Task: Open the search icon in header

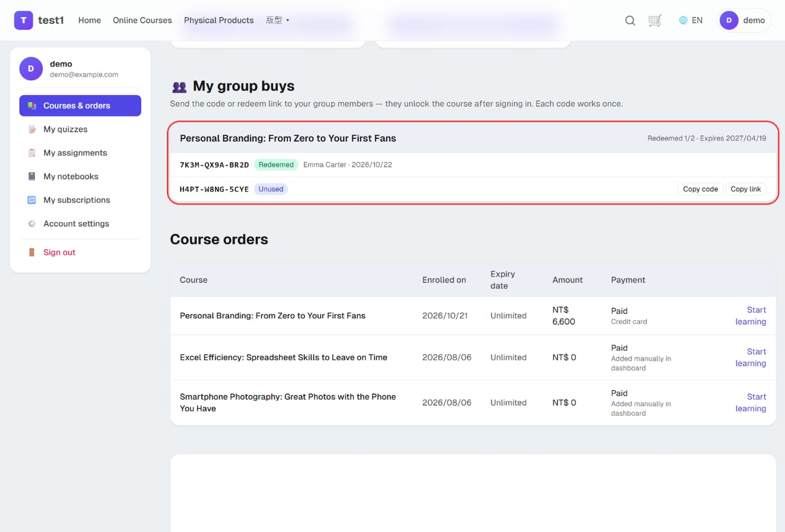Action: pyautogui.click(x=630, y=20)
